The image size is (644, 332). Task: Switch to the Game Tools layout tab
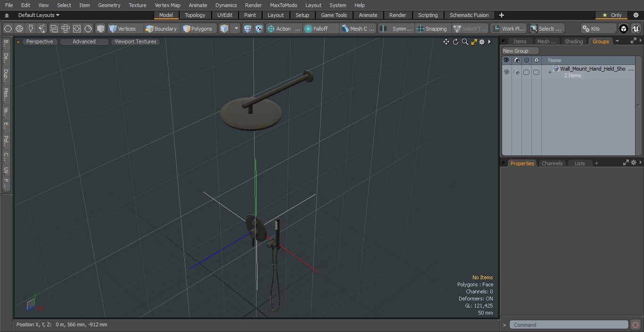click(x=334, y=15)
